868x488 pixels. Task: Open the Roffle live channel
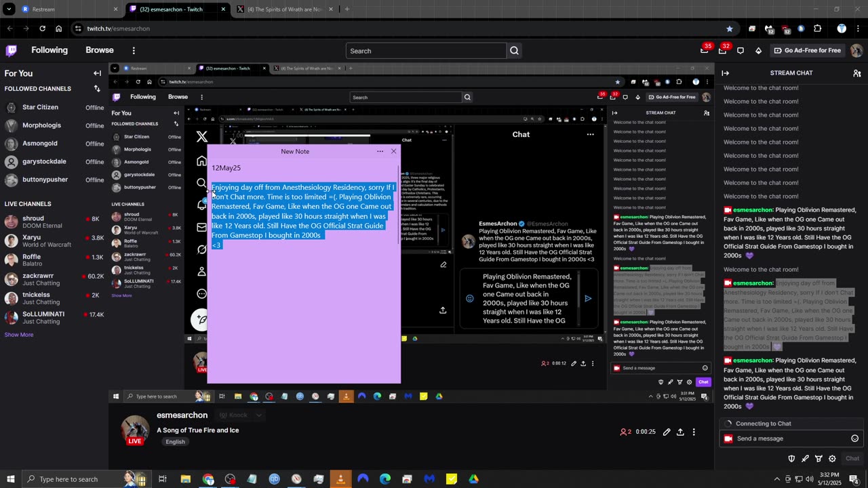pos(54,260)
